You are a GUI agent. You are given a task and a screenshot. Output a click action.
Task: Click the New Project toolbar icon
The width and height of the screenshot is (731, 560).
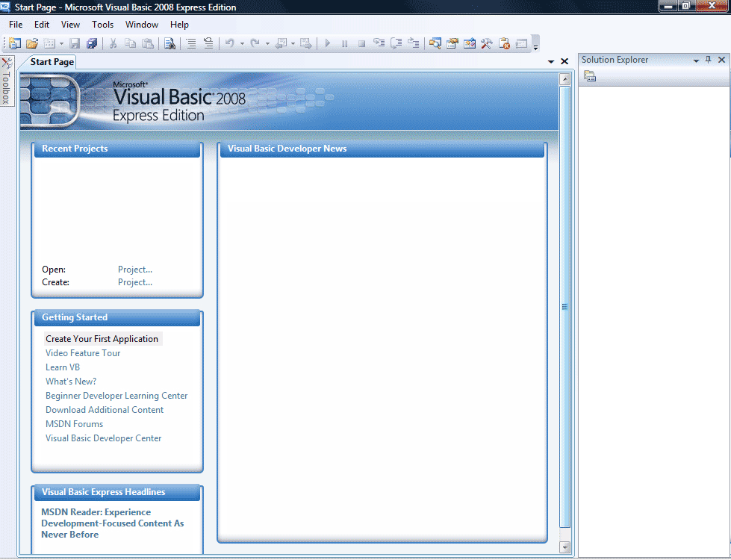click(14, 43)
